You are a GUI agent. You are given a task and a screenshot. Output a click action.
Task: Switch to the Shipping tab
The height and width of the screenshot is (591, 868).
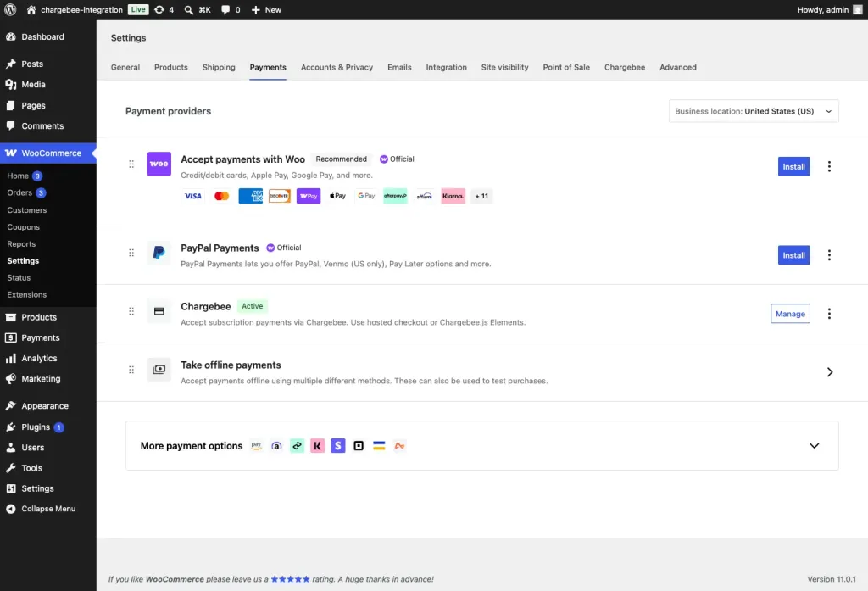[219, 67]
